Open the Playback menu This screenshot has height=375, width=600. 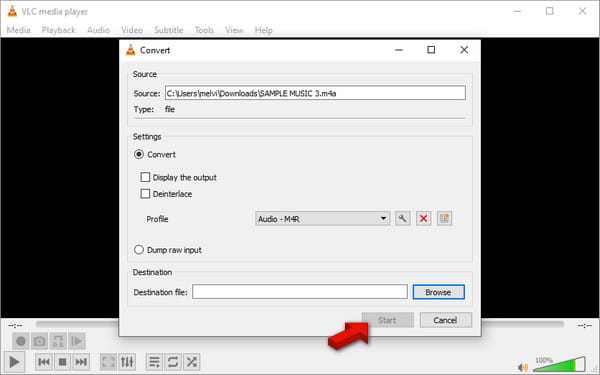click(58, 30)
